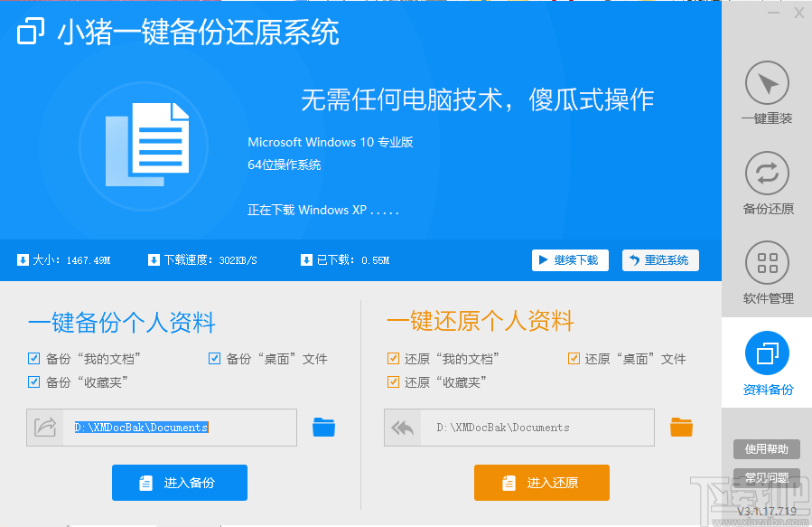Open the blue folder browser for backup path
Image resolution: width=812 pixels, height=527 pixels.
[x=323, y=428]
